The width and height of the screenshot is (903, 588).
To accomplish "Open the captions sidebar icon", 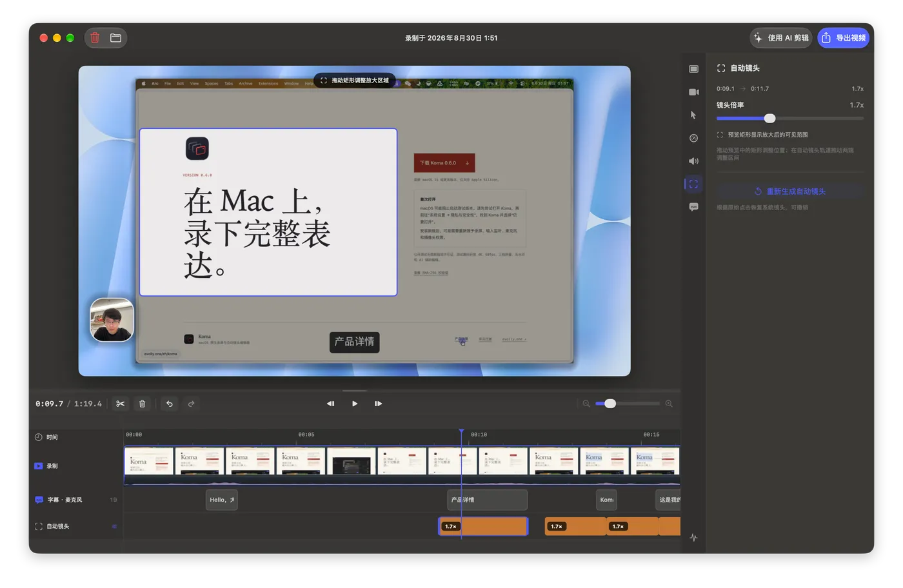I will [x=693, y=207].
